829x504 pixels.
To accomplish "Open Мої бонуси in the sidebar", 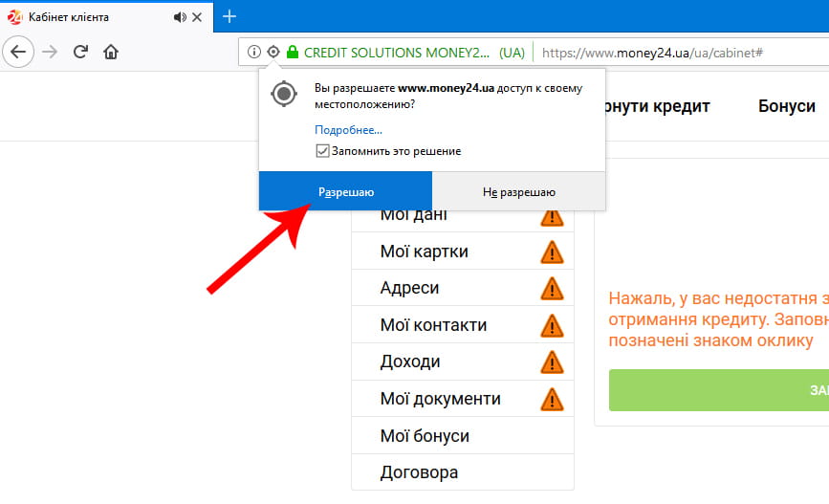I will [463, 436].
